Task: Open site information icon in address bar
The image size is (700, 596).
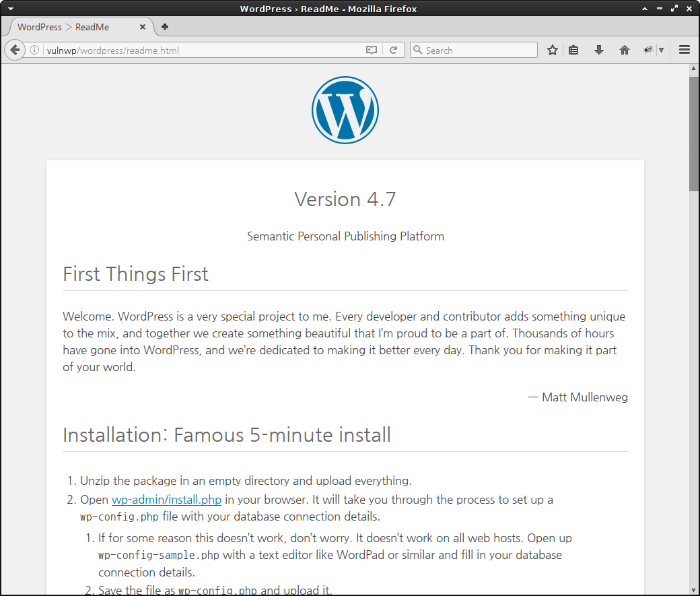Action: click(x=34, y=50)
